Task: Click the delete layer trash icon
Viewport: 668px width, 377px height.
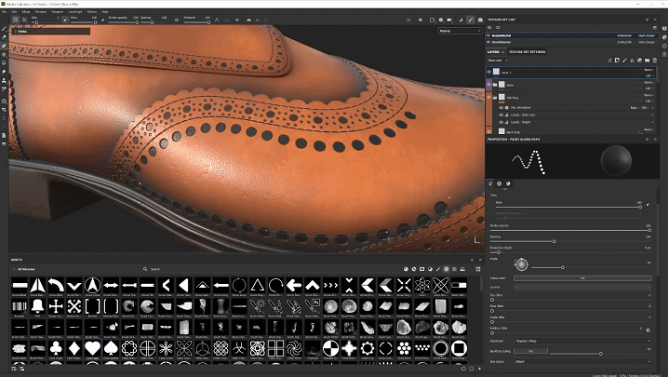Action: click(655, 60)
